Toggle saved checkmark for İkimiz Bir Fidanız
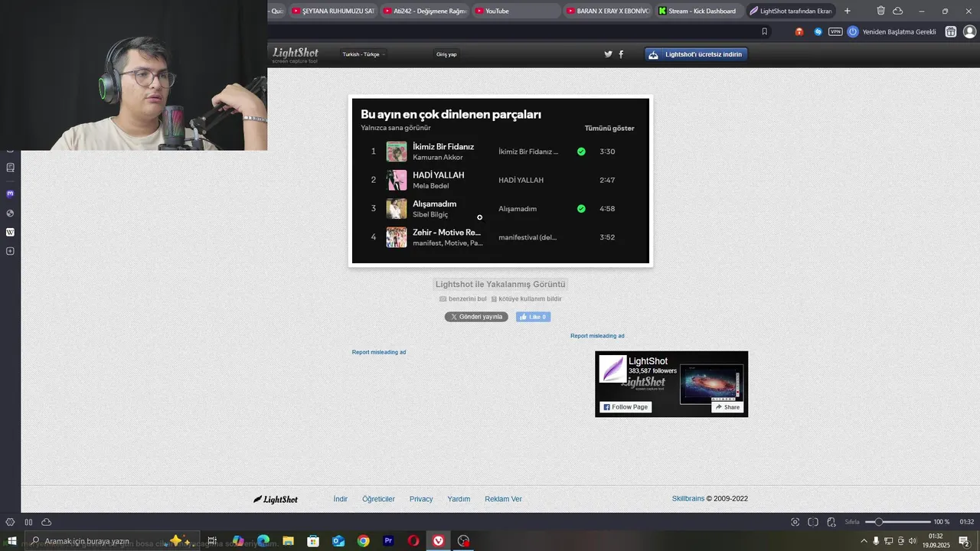This screenshot has width=980, height=551. (x=581, y=152)
